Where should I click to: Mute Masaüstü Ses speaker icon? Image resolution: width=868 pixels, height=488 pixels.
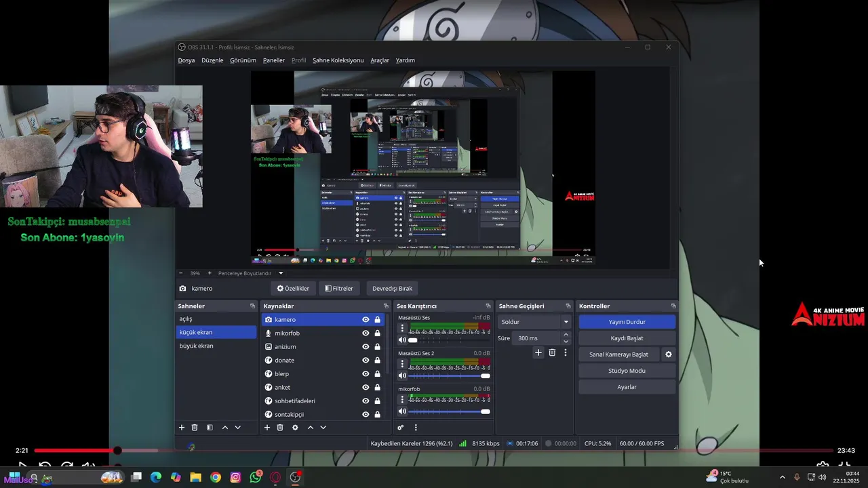coord(402,340)
